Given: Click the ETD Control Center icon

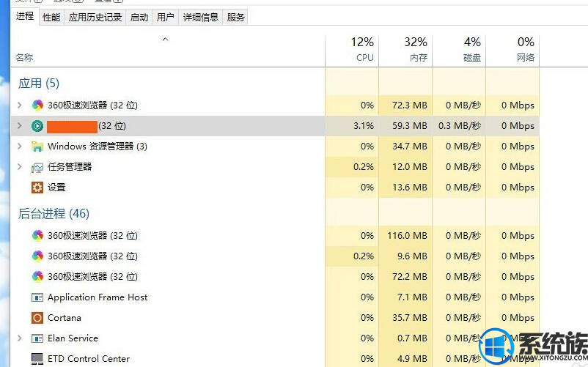Looking at the screenshot, I should [37, 359].
